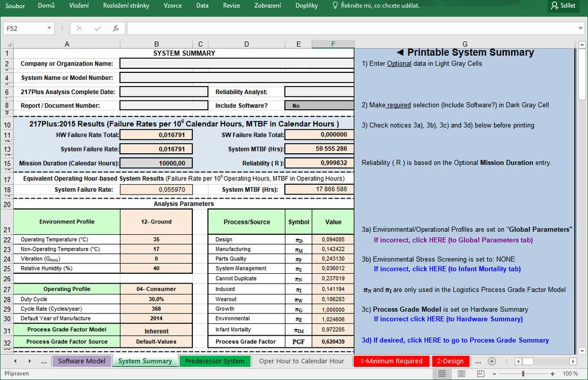Click the sheet tabs ellipsis at left
The image size is (588, 380).
(x=44, y=362)
